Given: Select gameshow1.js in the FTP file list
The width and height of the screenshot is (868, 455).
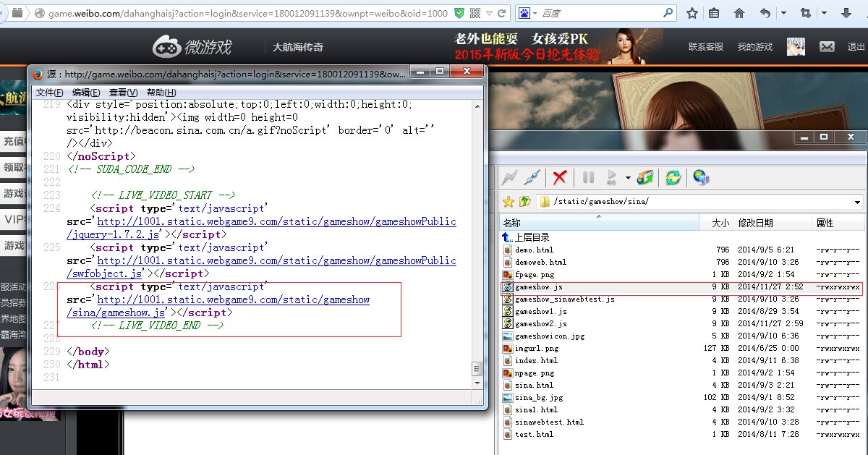Looking at the screenshot, I should 682,311.
